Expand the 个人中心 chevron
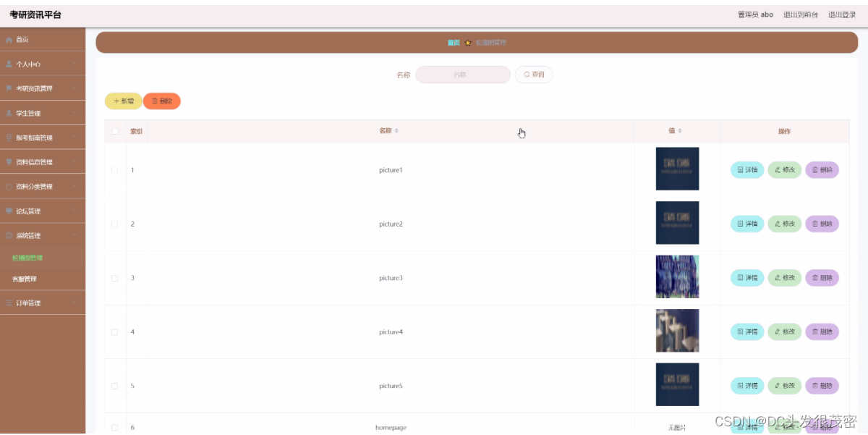The height and width of the screenshot is (435, 868). [x=75, y=64]
